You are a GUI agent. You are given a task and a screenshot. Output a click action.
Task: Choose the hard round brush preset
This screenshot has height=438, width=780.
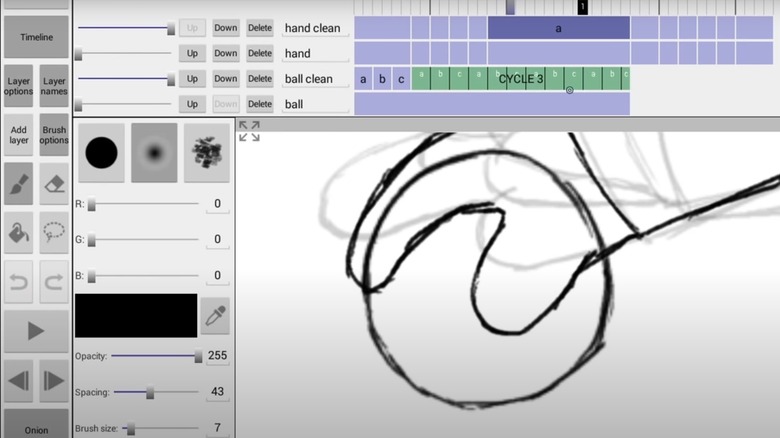[101, 152]
